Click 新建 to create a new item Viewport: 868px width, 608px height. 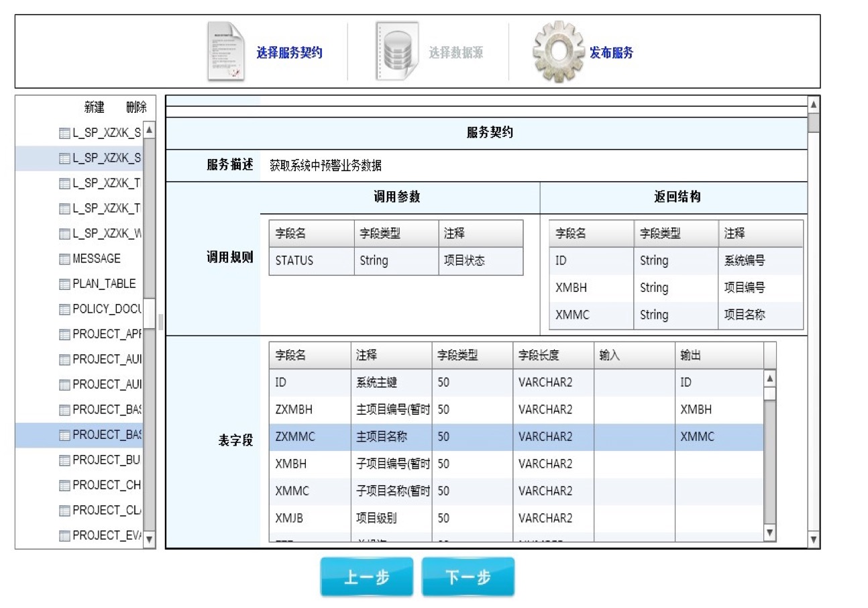pos(94,107)
